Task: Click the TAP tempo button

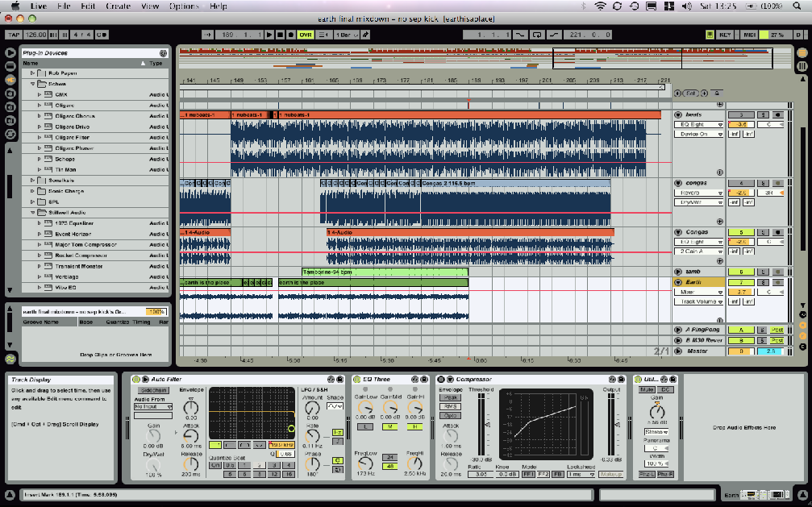Action: 13,35
